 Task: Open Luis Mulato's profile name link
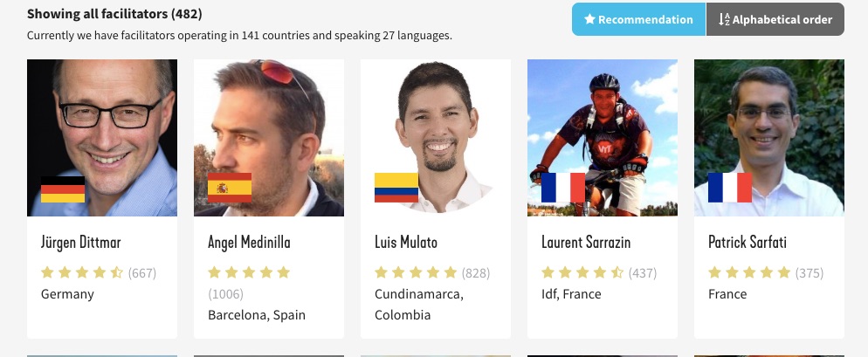406,243
